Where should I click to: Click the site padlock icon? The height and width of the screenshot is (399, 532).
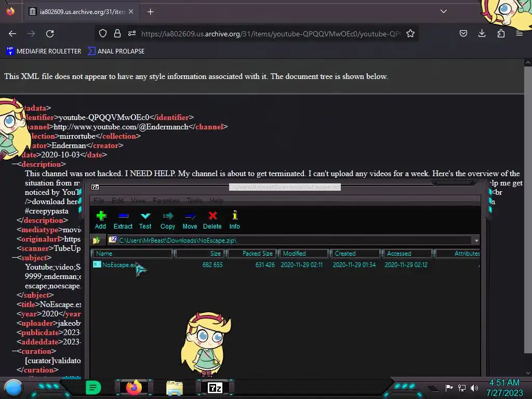(x=117, y=33)
